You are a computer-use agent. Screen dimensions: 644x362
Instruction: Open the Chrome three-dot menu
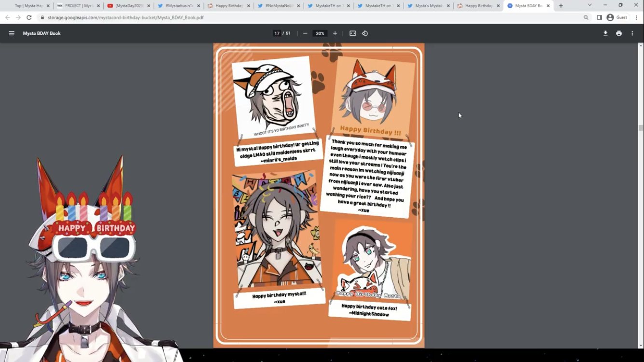(x=637, y=17)
